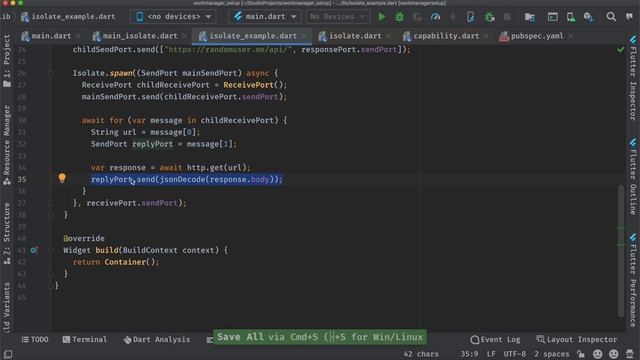Open the main.dart run configuration dropdown

tap(265, 17)
